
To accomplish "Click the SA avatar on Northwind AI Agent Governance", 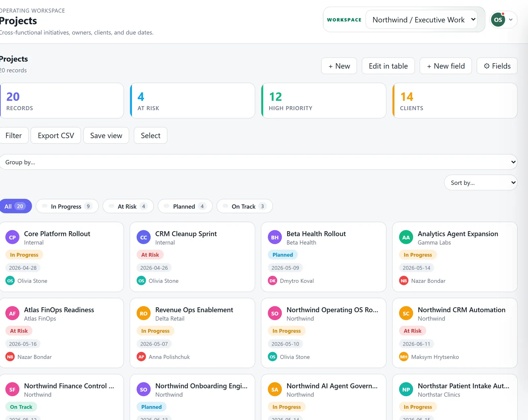I will [275, 390].
